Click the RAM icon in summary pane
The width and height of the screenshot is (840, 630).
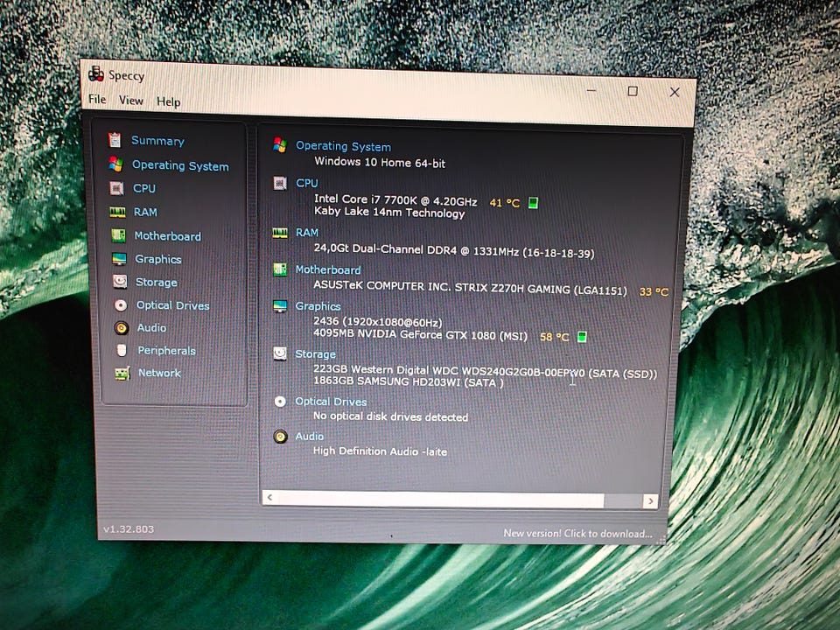(x=280, y=233)
